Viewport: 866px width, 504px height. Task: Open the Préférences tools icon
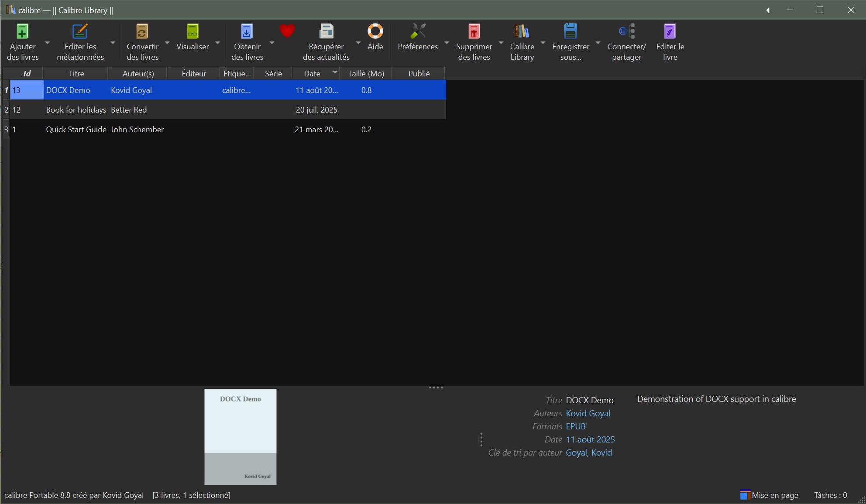pyautogui.click(x=418, y=32)
